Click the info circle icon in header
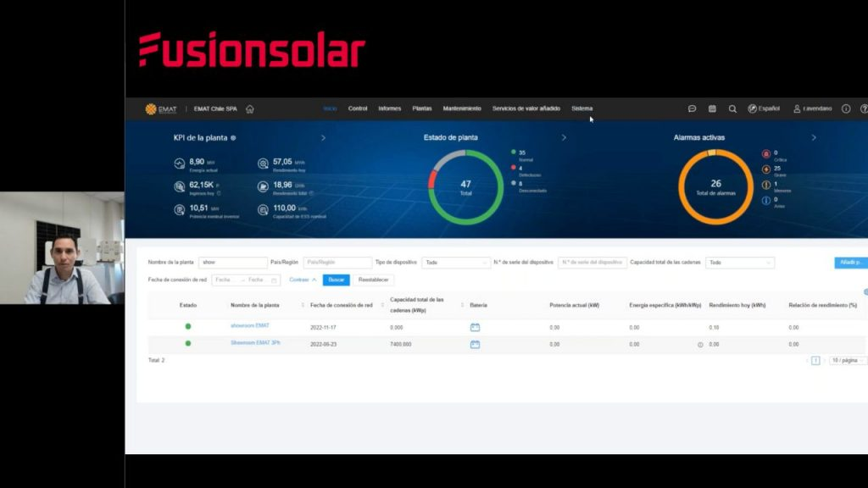The image size is (868, 488). tap(846, 109)
